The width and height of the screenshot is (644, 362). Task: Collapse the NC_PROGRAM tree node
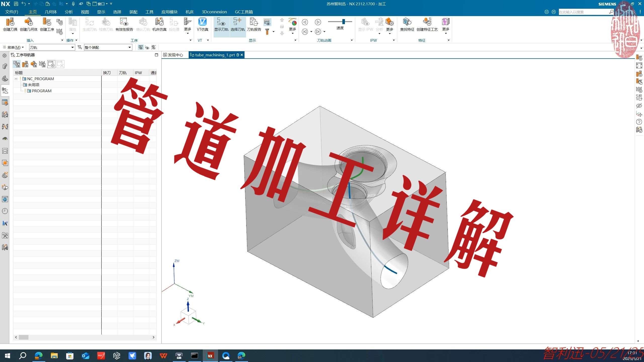(16, 79)
